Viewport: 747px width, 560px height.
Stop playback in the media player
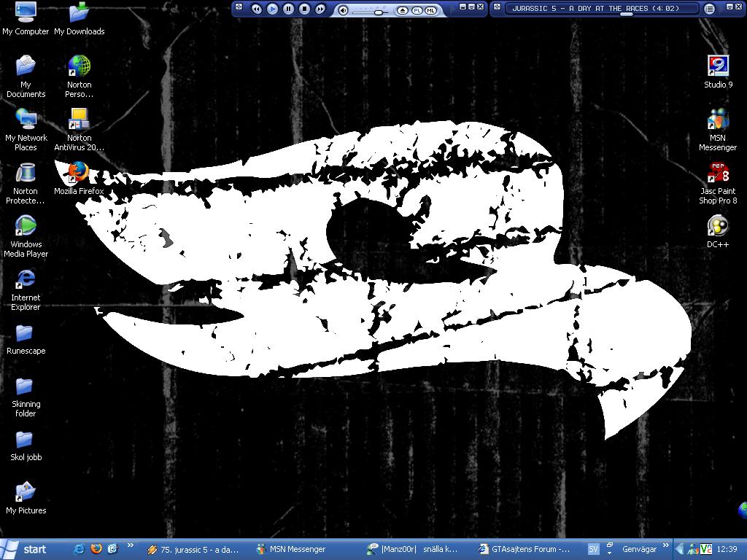[x=304, y=9]
